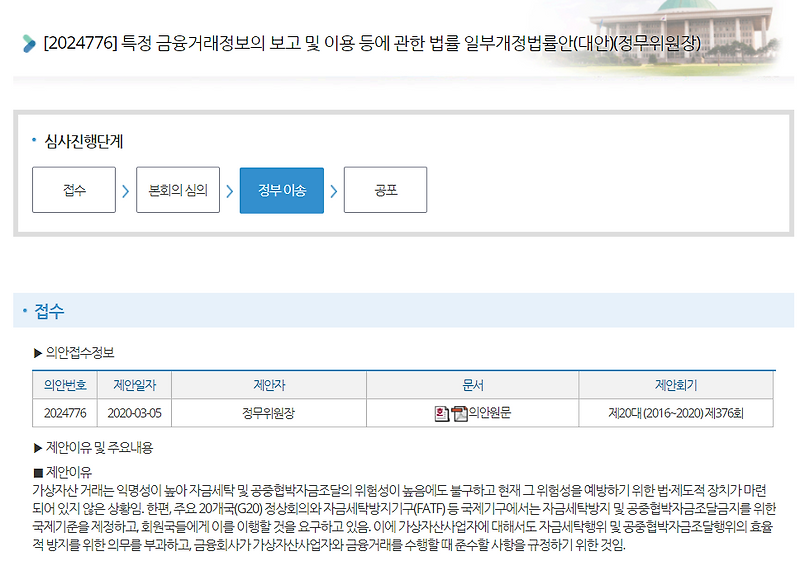Click the chevron between 정부 이송 and 공포
The width and height of the screenshot is (800, 561).
[334, 191]
